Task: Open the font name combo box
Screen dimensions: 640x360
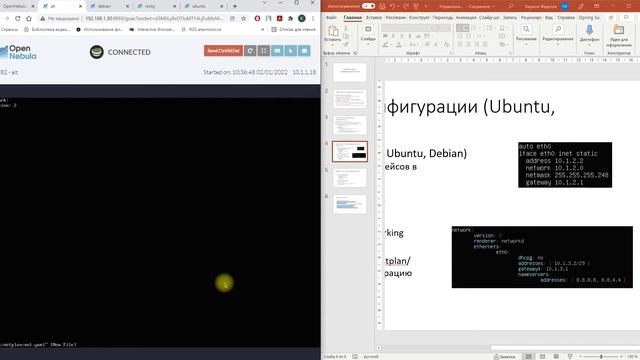Action: pyautogui.click(x=407, y=28)
